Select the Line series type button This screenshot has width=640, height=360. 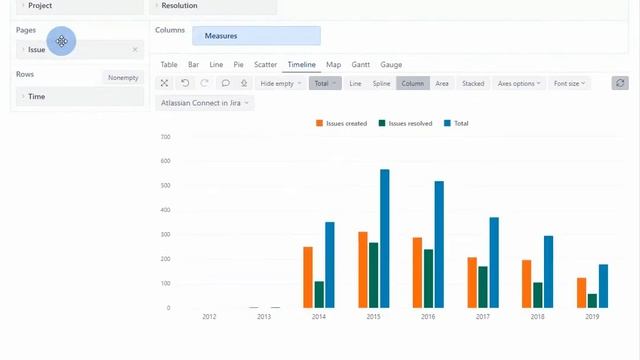pyautogui.click(x=355, y=83)
